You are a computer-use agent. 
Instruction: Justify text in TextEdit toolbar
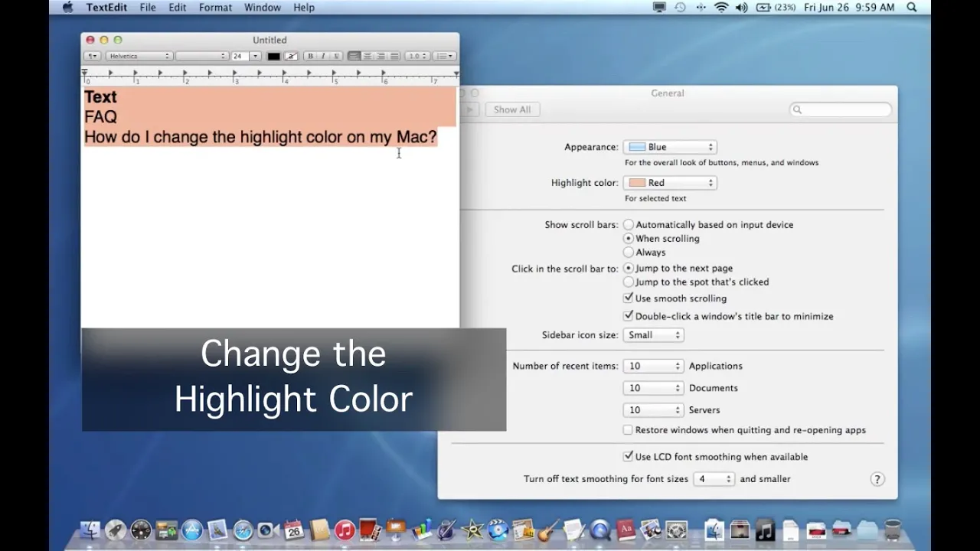tap(394, 56)
